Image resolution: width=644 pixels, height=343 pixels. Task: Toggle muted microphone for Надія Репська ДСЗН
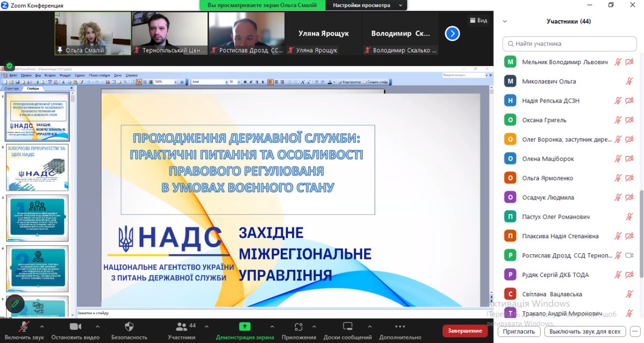click(618, 101)
